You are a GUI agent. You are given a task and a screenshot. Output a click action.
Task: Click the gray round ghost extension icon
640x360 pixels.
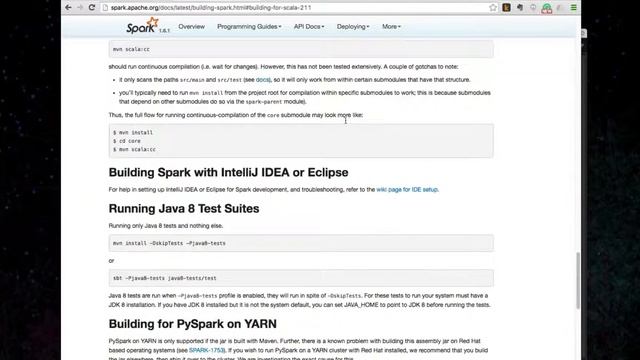point(533,7)
